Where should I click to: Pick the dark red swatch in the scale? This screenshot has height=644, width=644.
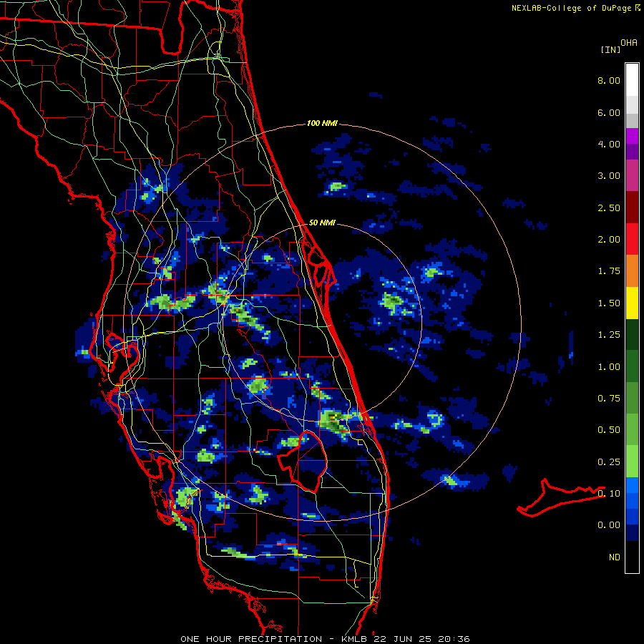point(632,208)
